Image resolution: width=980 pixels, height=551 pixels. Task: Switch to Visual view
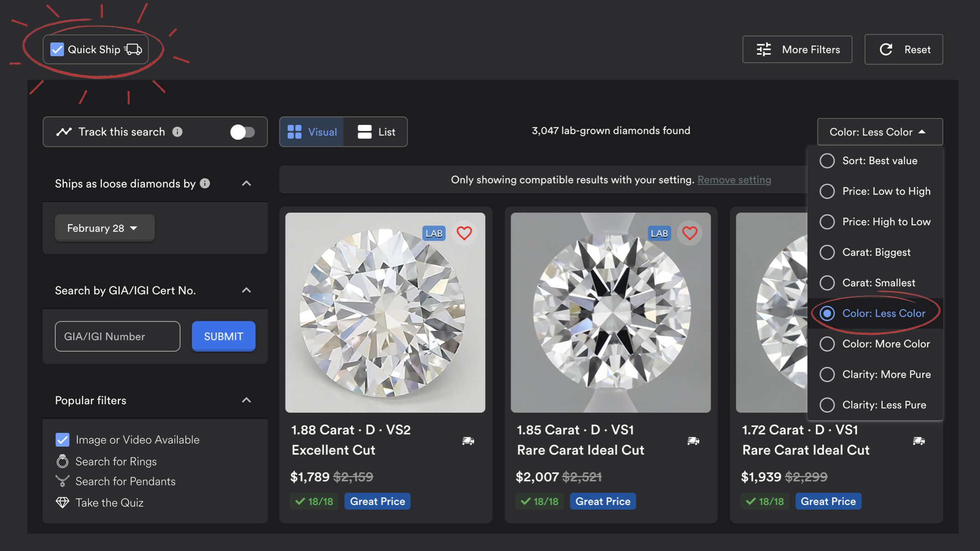pyautogui.click(x=312, y=132)
